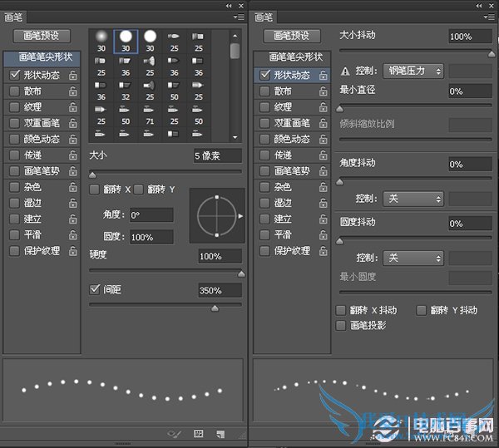Click the 最小直径 slider handle

[340, 109]
